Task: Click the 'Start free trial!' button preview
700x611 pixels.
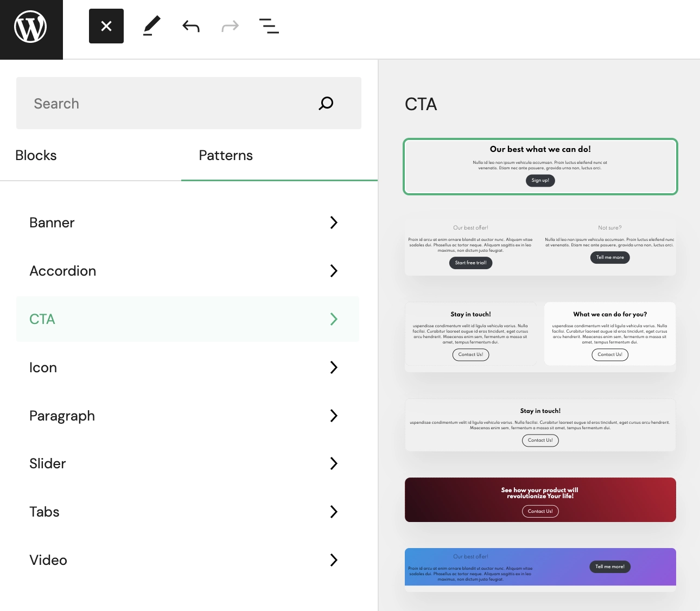Action: click(x=471, y=263)
